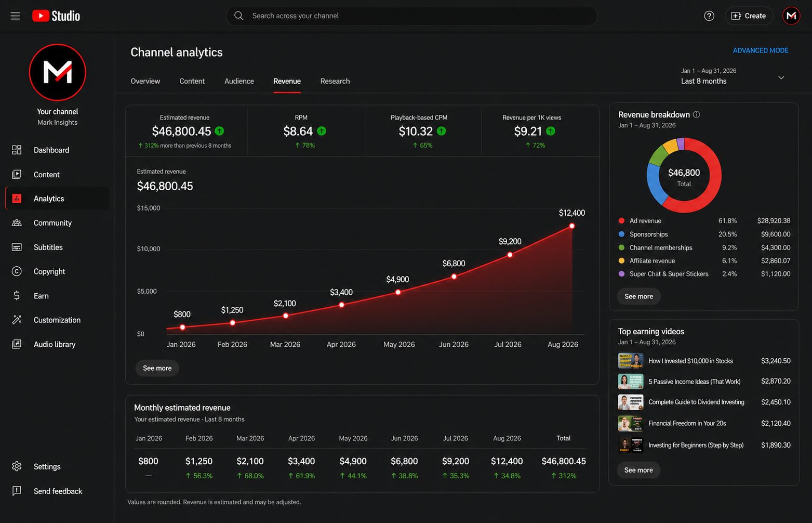Image resolution: width=812 pixels, height=523 pixels.
Task: Open the Last 8 months period selector
Action: [x=733, y=76]
